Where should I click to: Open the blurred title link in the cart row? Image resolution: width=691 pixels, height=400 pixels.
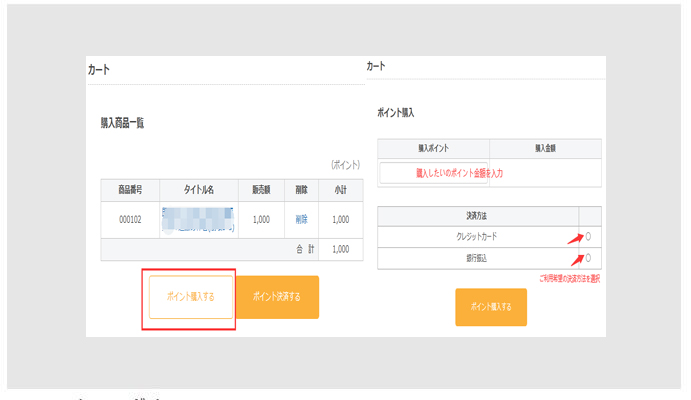197,219
